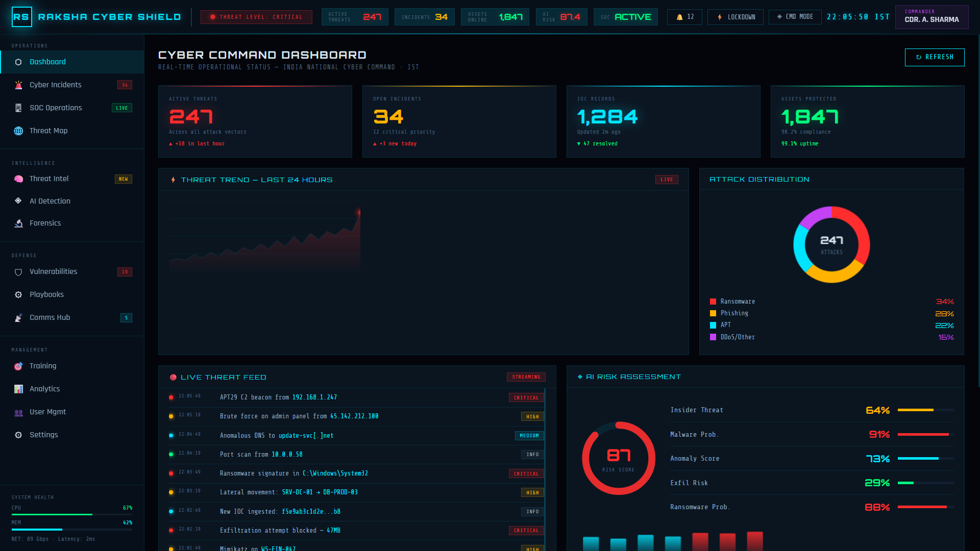
Task: Open the IOC Records 1,284 summary card
Action: point(664,121)
